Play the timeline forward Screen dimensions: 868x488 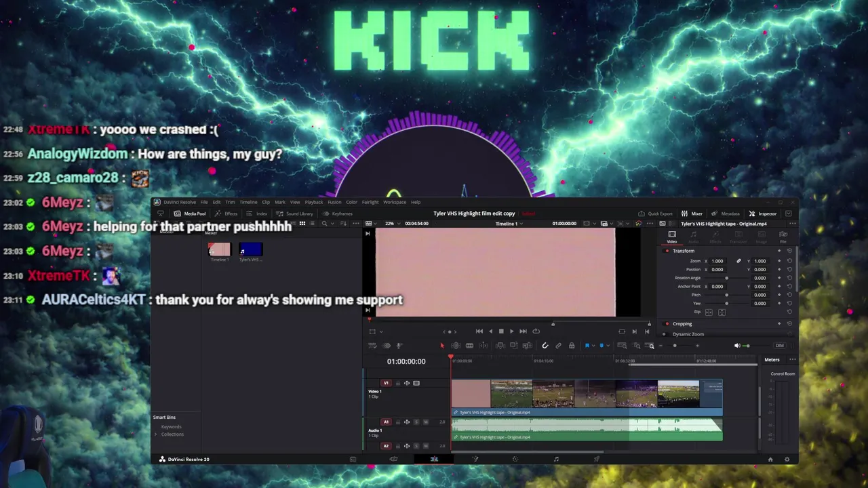click(x=511, y=331)
